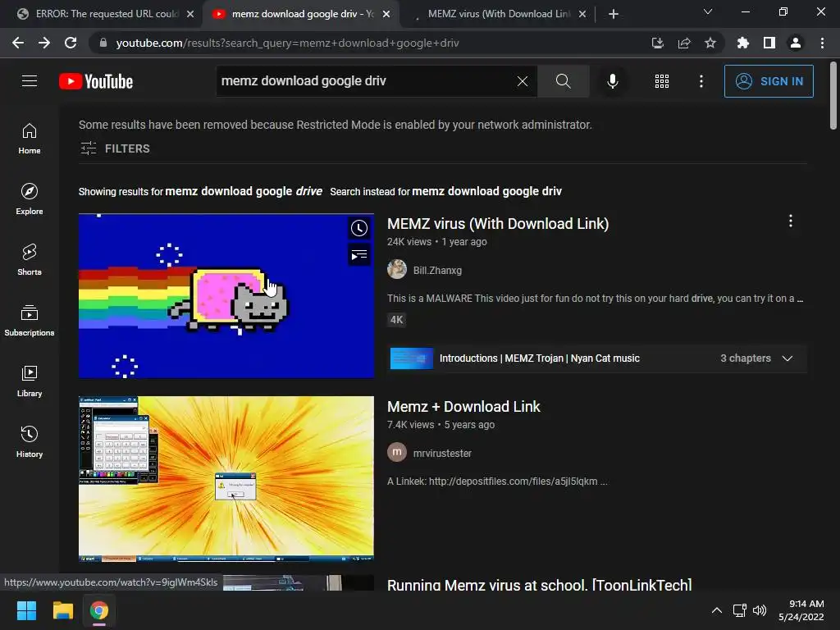Open Memz + Download Link video title
This screenshot has height=630, width=840.
(x=463, y=407)
